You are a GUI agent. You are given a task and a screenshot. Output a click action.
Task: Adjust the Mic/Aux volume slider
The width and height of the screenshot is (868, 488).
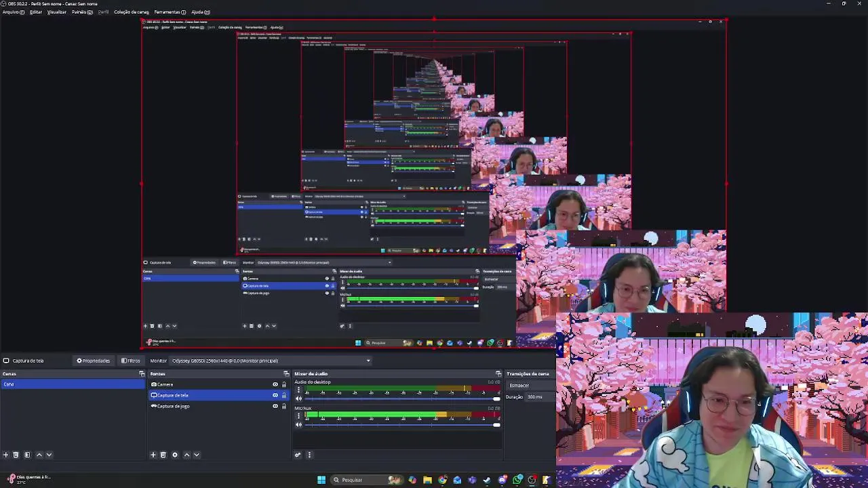[403, 424]
